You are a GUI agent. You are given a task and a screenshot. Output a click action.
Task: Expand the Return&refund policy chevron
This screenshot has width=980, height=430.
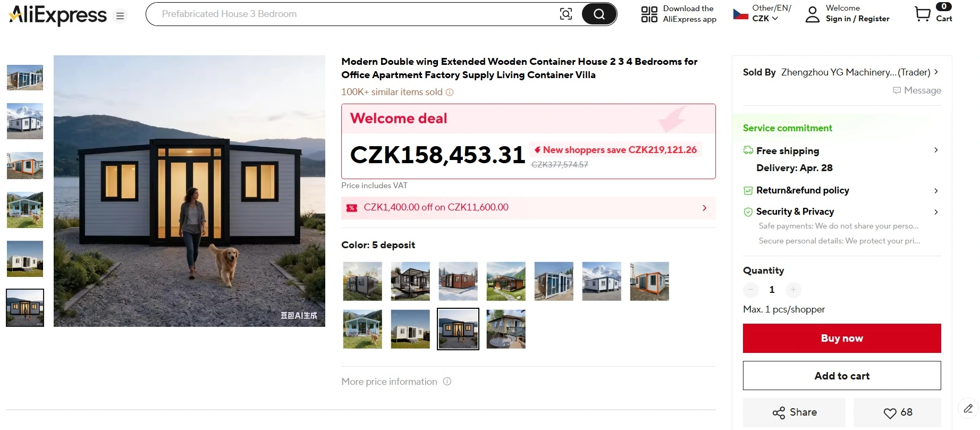tap(936, 191)
